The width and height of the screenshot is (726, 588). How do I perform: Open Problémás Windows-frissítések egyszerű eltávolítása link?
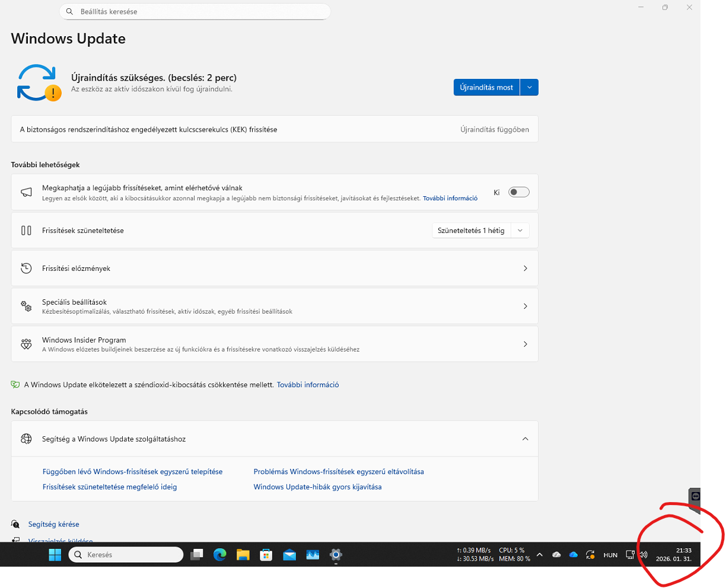339,472
